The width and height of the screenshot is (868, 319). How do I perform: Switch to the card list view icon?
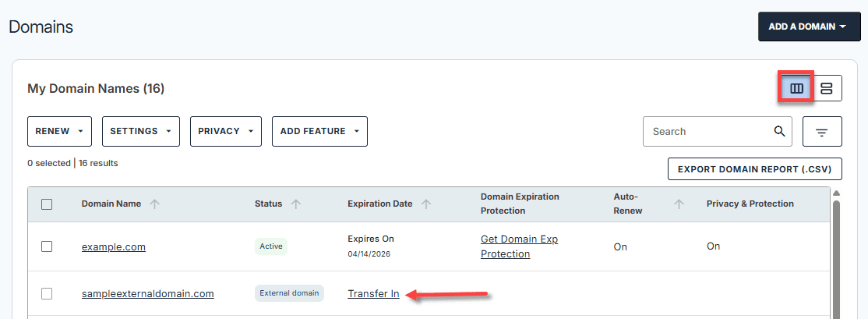826,88
